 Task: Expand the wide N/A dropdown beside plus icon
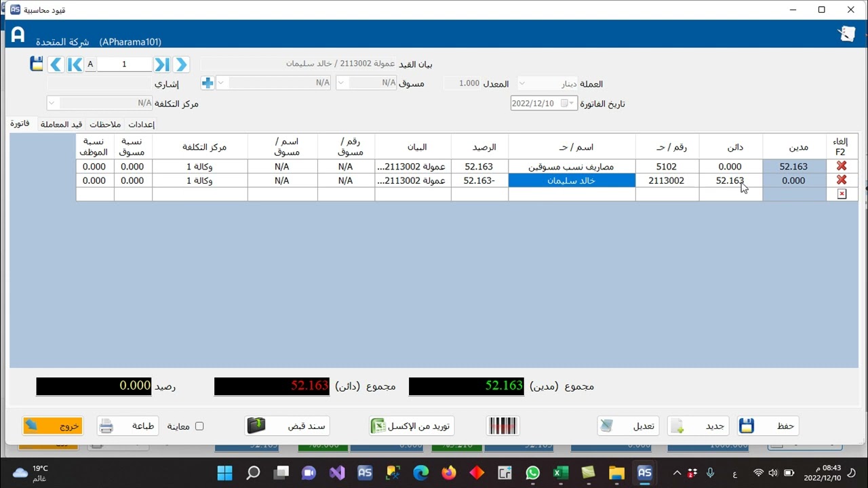(221, 83)
